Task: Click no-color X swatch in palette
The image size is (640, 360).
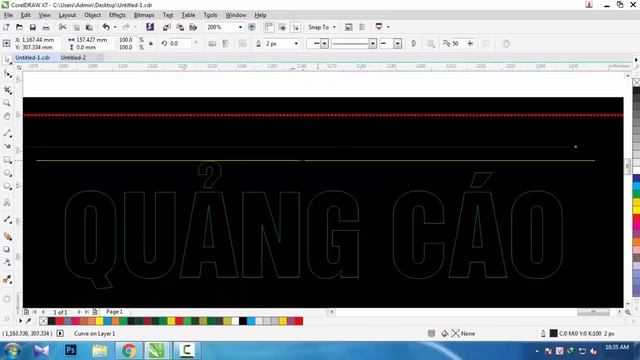Action: point(43,321)
